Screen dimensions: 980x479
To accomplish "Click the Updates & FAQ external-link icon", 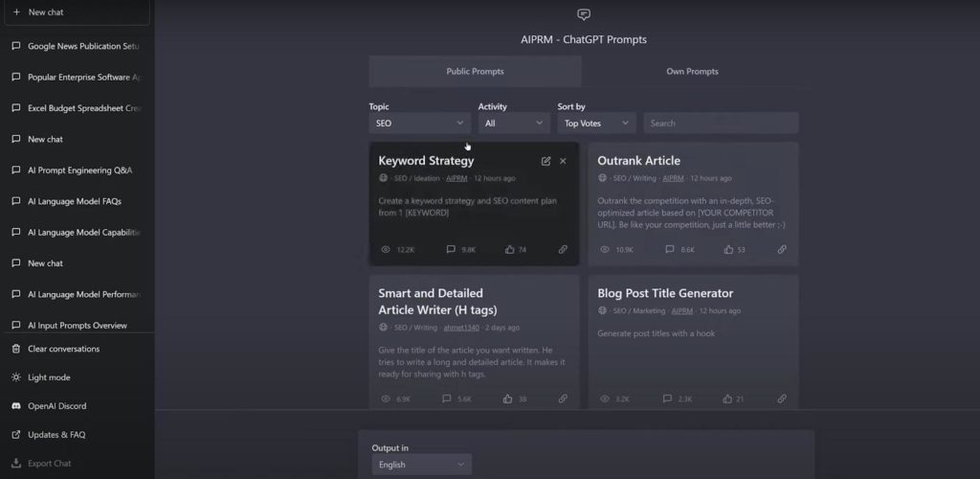I will (x=16, y=435).
